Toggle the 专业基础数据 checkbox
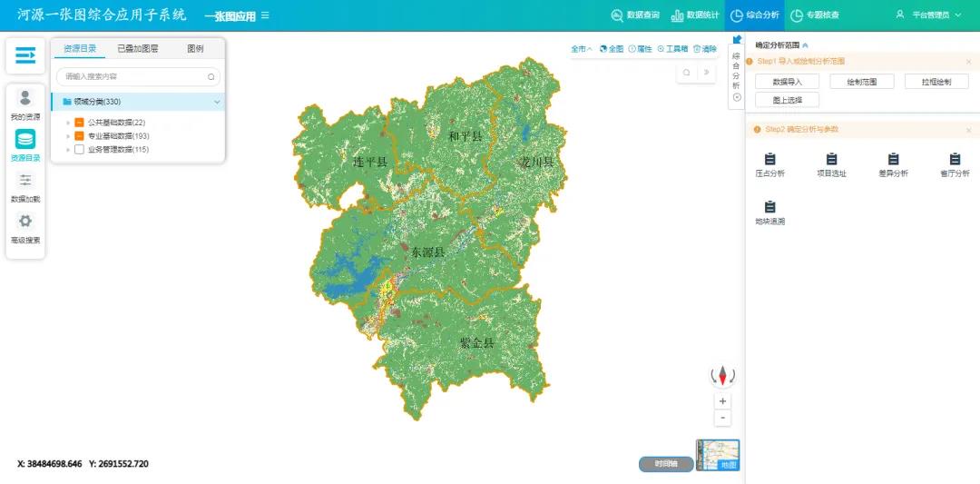The width and height of the screenshot is (980, 484). tap(80, 136)
